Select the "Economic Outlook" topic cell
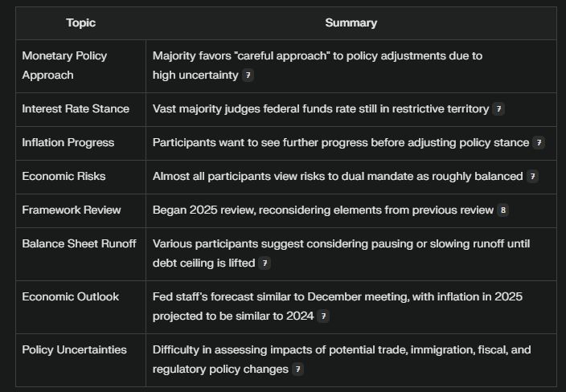 pyautogui.click(x=71, y=297)
